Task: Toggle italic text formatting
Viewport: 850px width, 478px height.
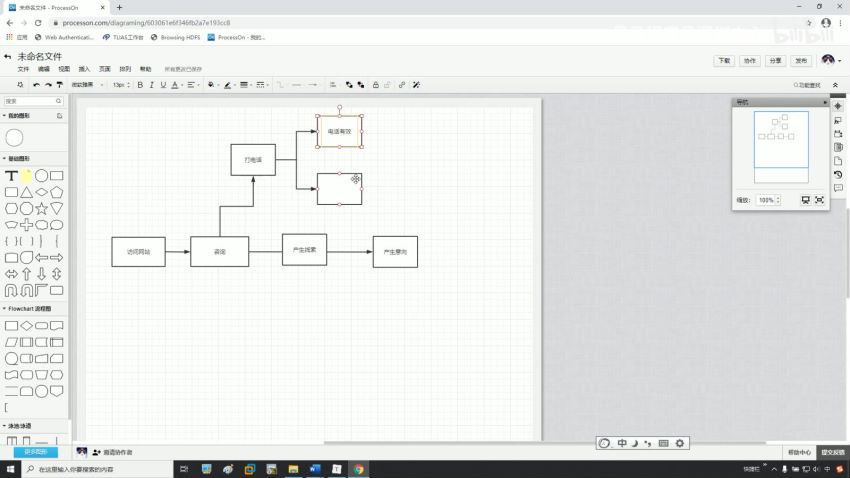Action: pos(152,85)
